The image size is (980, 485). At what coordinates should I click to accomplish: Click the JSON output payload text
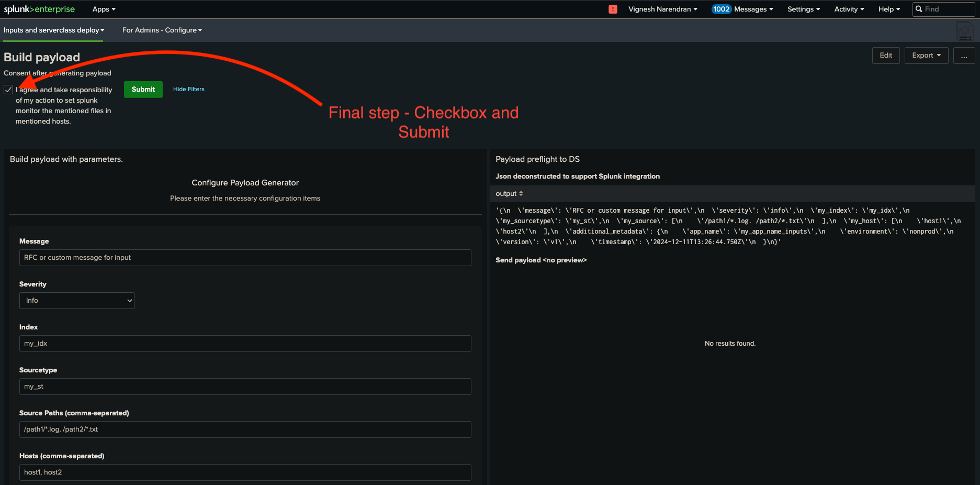728,226
